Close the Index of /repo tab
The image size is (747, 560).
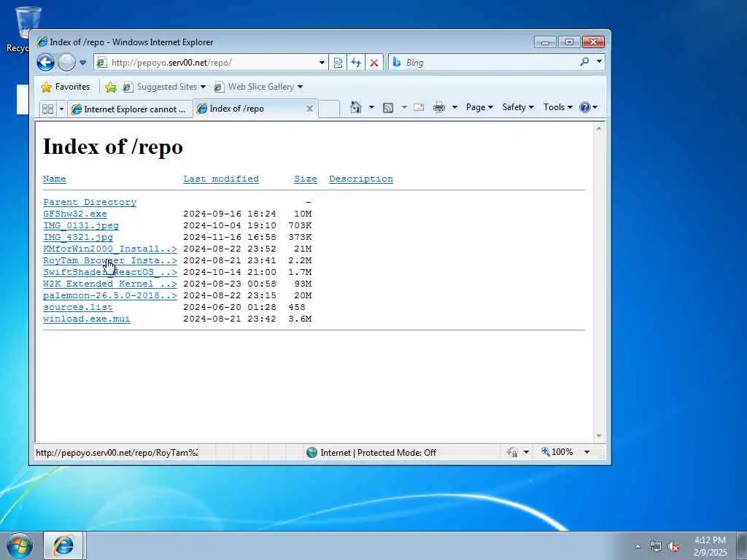coord(309,109)
